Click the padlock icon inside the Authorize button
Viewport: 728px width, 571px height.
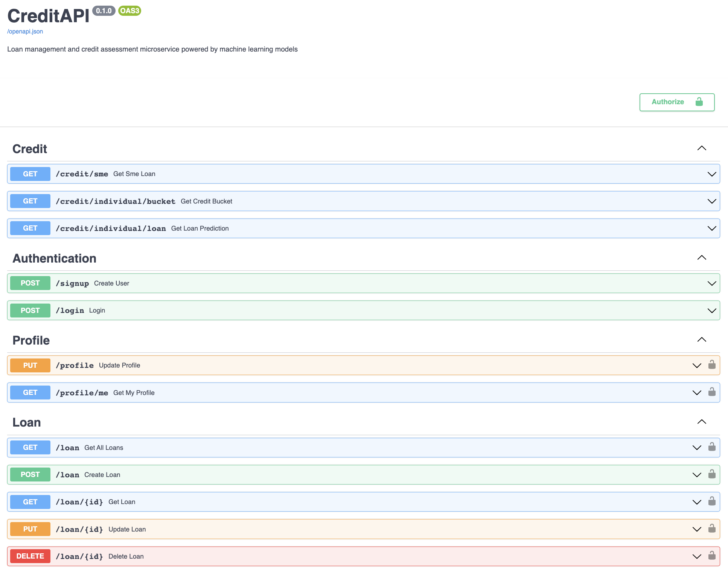coord(699,102)
